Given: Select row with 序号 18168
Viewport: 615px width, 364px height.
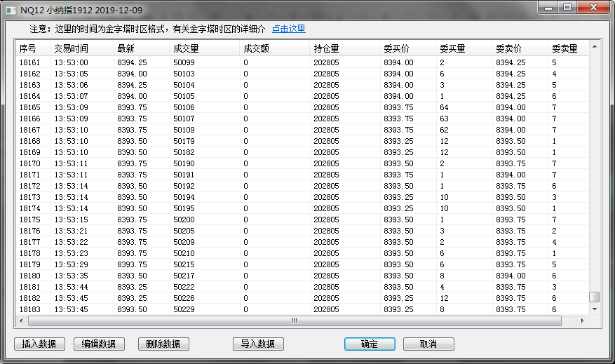Looking at the screenshot, I should pos(302,141).
